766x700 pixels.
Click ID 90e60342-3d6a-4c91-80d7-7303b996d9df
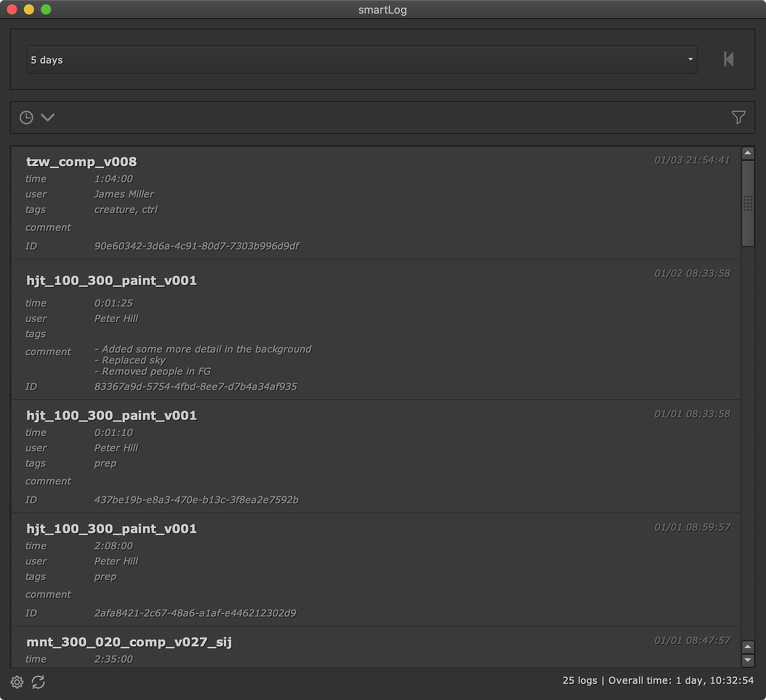coord(197,246)
